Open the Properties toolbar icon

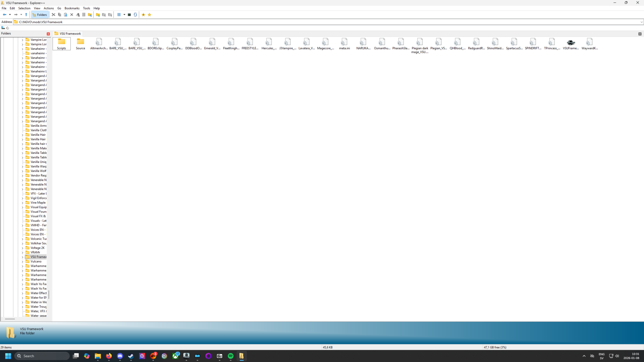click(x=84, y=15)
